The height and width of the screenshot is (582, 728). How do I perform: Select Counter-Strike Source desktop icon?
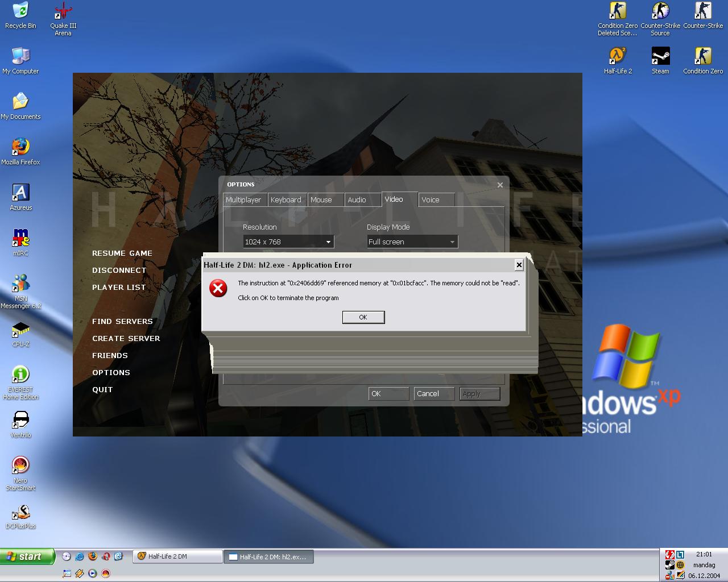pos(660,19)
